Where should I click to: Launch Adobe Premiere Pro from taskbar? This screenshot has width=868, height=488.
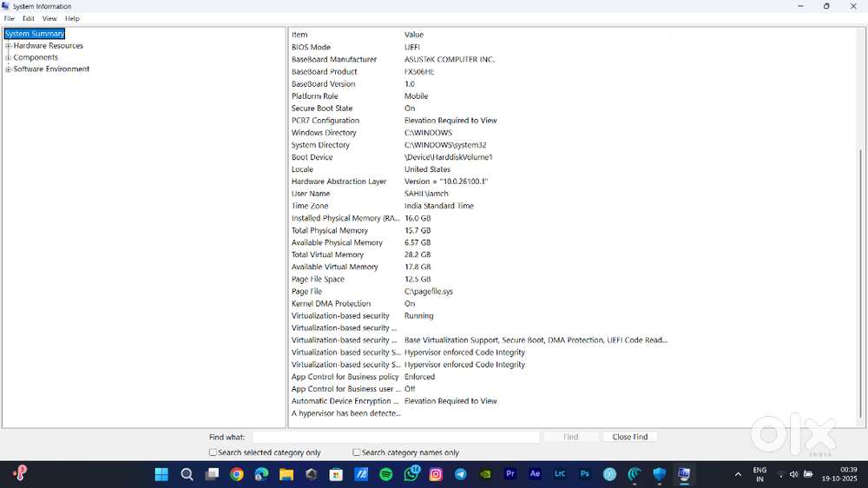[x=510, y=474]
